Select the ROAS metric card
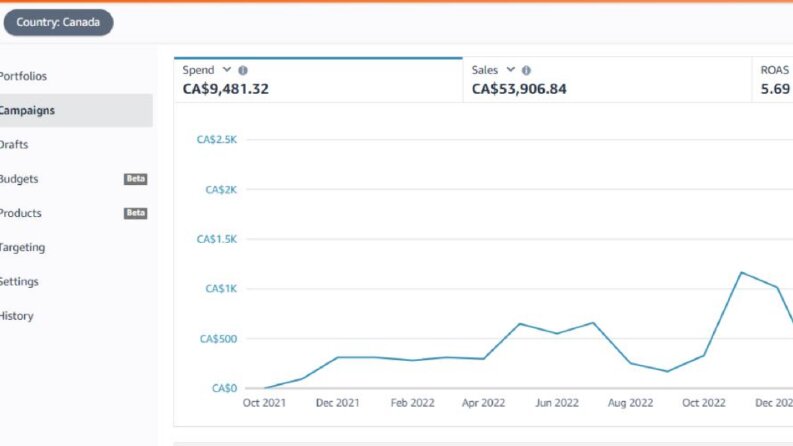The height and width of the screenshot is (446, 793). [x=773, y=80]
